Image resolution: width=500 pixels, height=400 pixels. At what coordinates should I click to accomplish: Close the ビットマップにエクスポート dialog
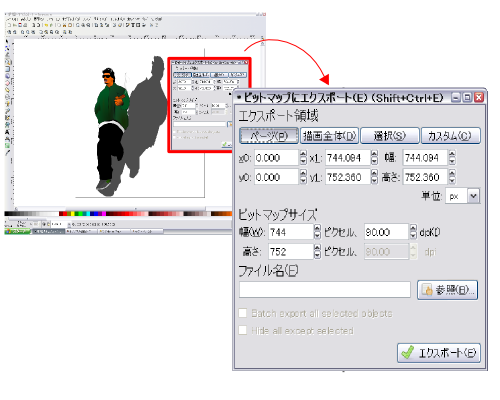(x=479, y=97)
